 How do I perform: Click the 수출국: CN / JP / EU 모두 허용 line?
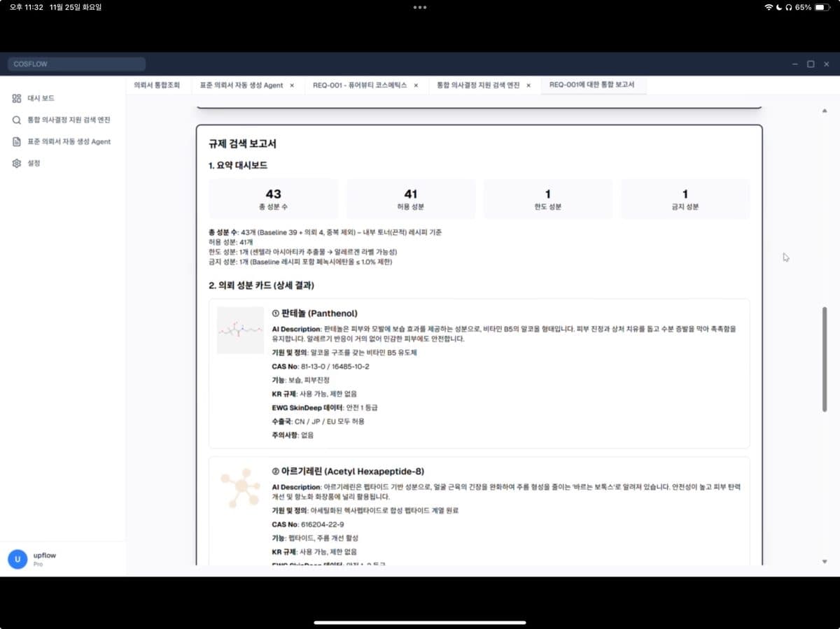pyautogui.click(x=318, y=422)
